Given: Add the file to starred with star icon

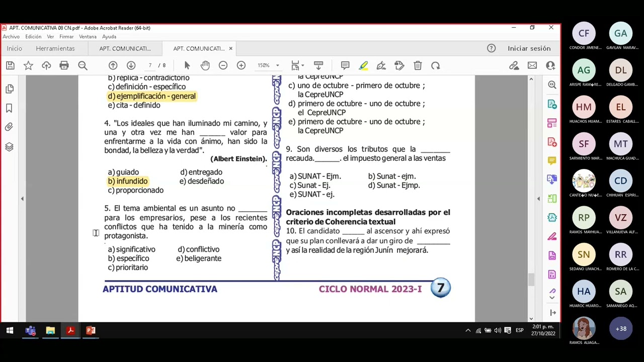Looking at the screenshot, I should [x=28, y=66].
